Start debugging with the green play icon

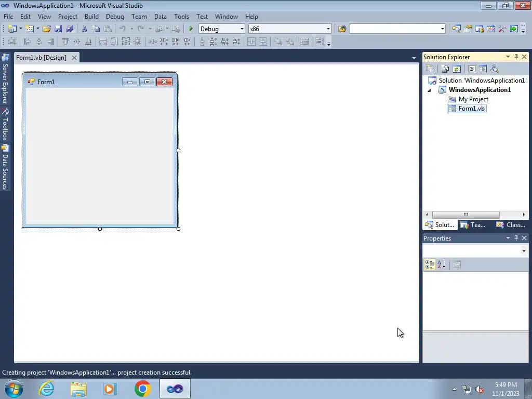pyautogui.click(x=191, y=29)
